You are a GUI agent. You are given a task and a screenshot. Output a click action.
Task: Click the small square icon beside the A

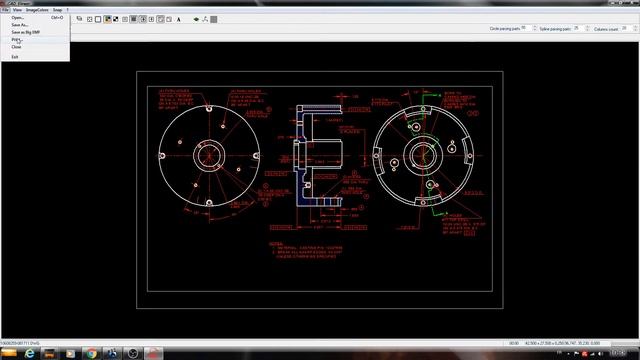point(169,19)
